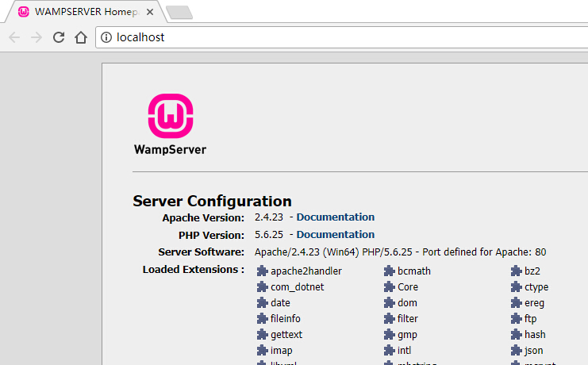The image size is (588, 365).
Task: Click the fileinfo extension name
Action: pos(286,318)
